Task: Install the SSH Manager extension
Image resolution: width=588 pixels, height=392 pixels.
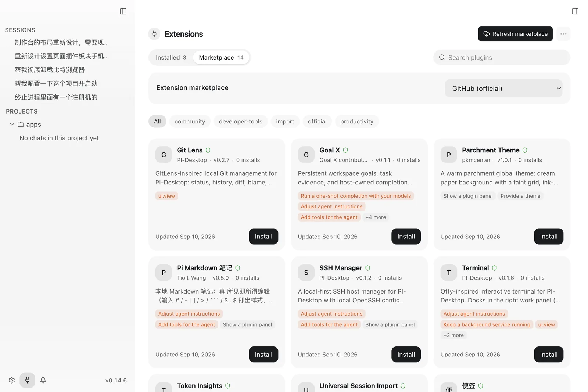Action: pyautogui.click(x=406, y=355)
